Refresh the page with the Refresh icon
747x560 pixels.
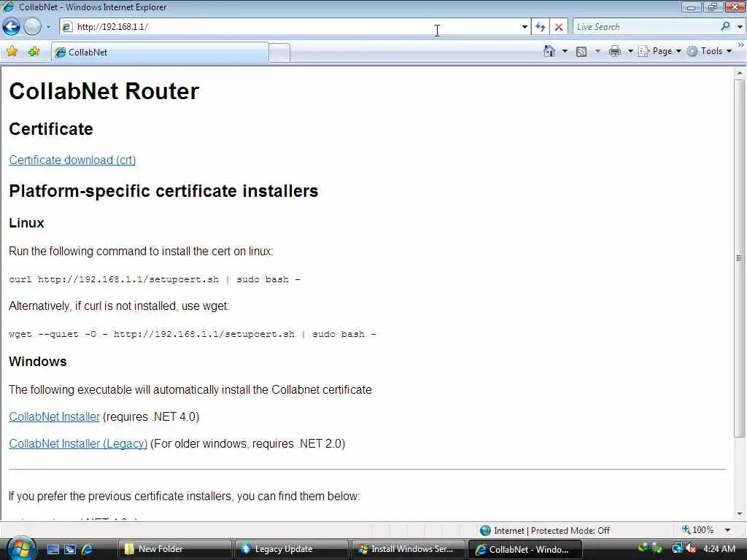click(541, 27)
